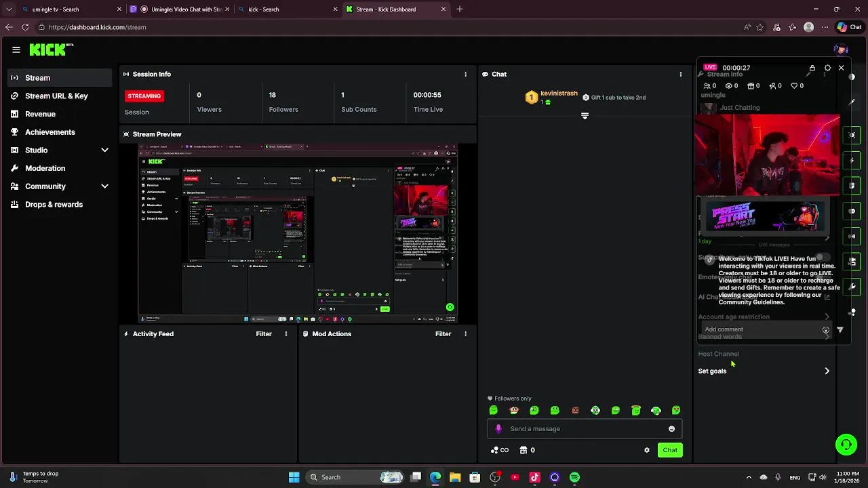
Task: Go to the Stream page in sidebar
Action: [60, 78]
